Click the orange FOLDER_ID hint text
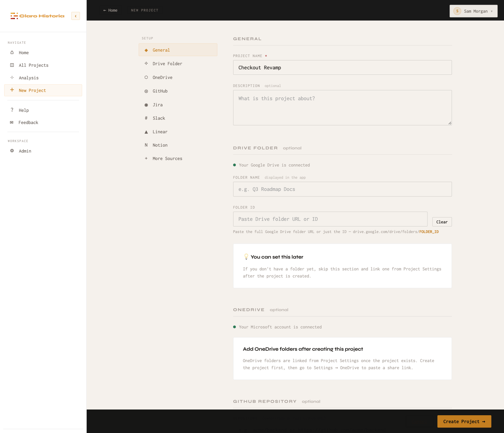 (x=429, y=232)
